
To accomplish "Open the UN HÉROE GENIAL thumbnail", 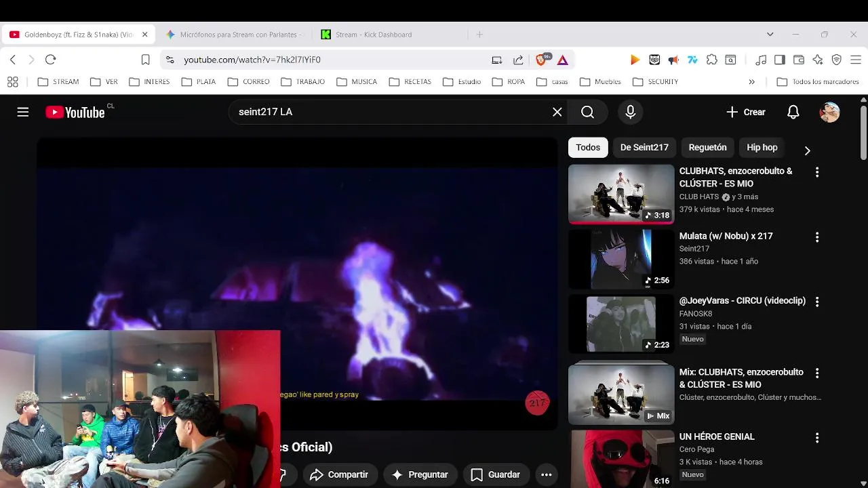I will click(x=621, y=459).
